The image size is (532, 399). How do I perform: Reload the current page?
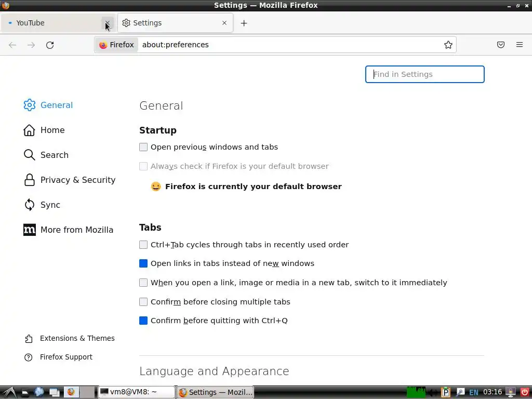pyautogui.click(x=50, y=45)
